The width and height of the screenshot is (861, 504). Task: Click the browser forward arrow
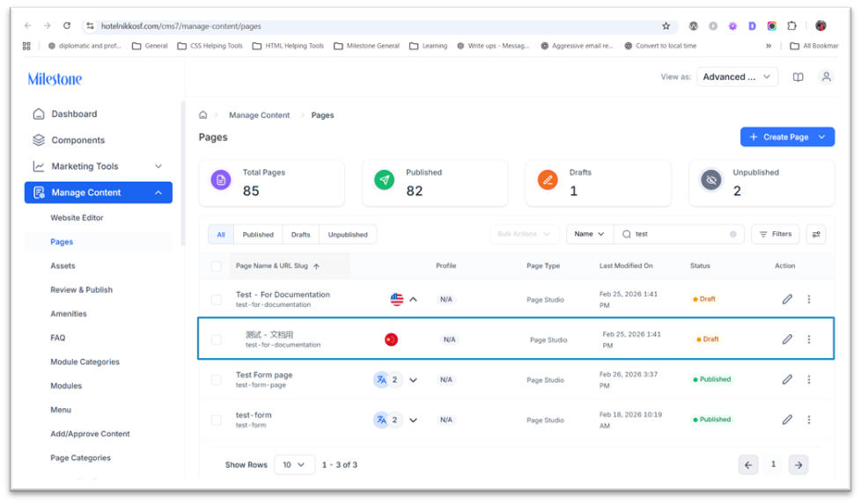48,26
